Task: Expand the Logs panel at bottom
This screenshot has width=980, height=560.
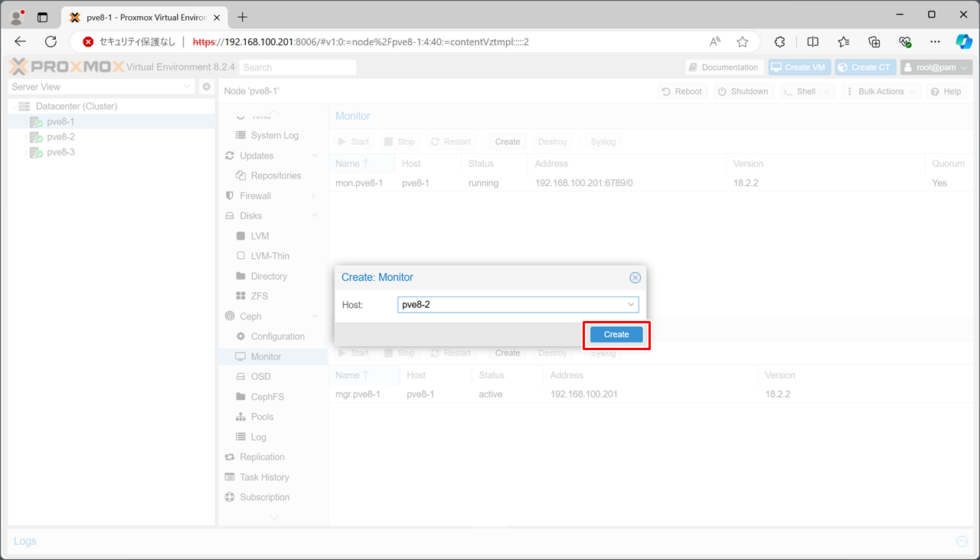Action: [x=962, y=542]
